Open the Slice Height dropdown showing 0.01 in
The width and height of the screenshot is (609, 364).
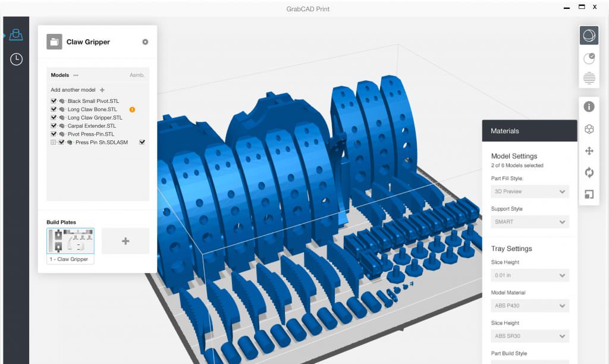point(530,275)
